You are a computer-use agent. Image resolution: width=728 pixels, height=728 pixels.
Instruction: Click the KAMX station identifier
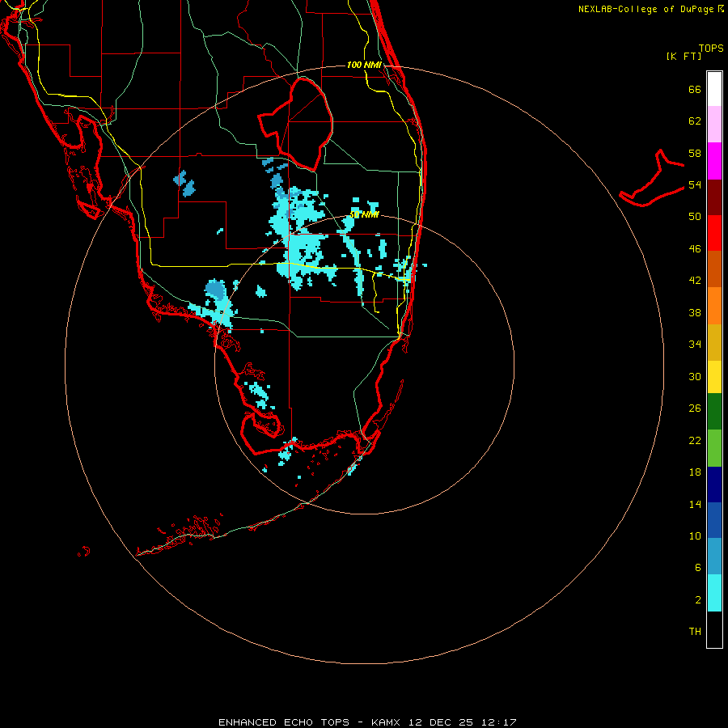tap(387, 722)
